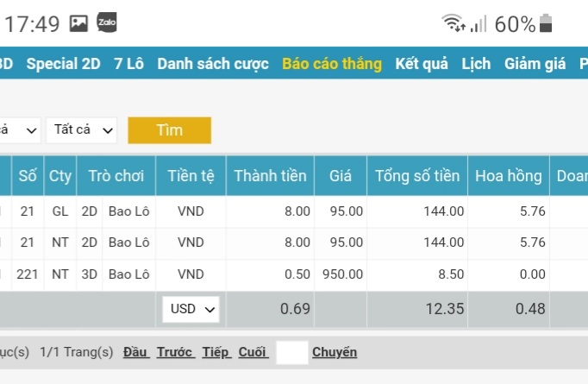
Task: Open the 7 Lô menu item
Action: click(129, 64)
